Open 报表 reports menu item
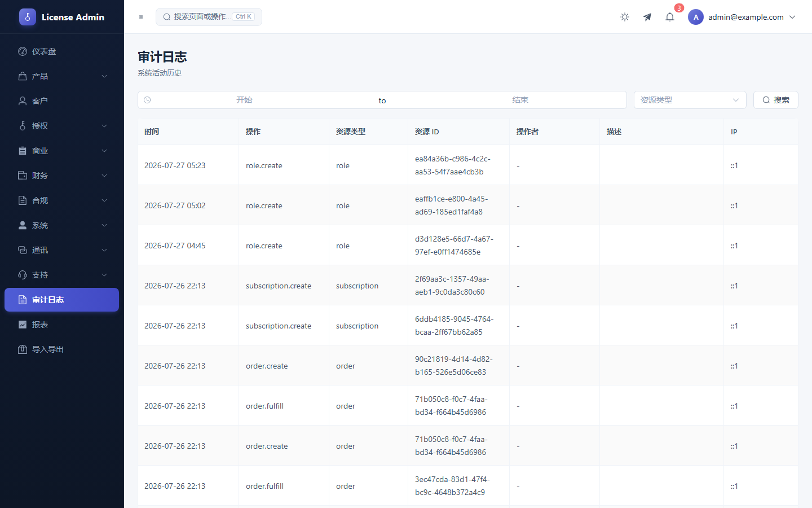812x508 pixels. [62, 325]
